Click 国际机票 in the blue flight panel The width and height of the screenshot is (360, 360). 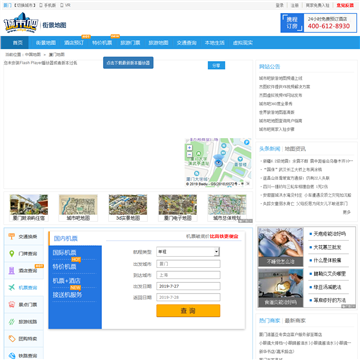pyautogui.click(x=64, y=252)
